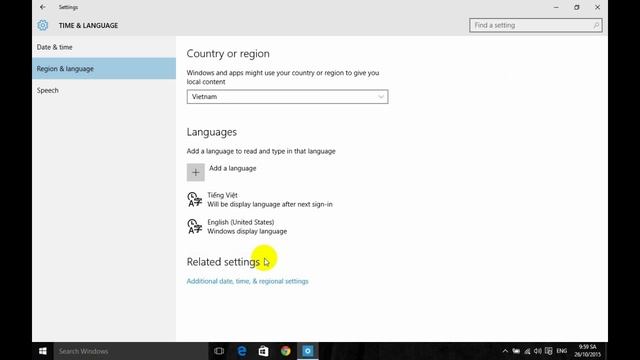This screenshot has height=360, width=640.
Task: Click the ENG input language indicator
Action: (562, 351)
